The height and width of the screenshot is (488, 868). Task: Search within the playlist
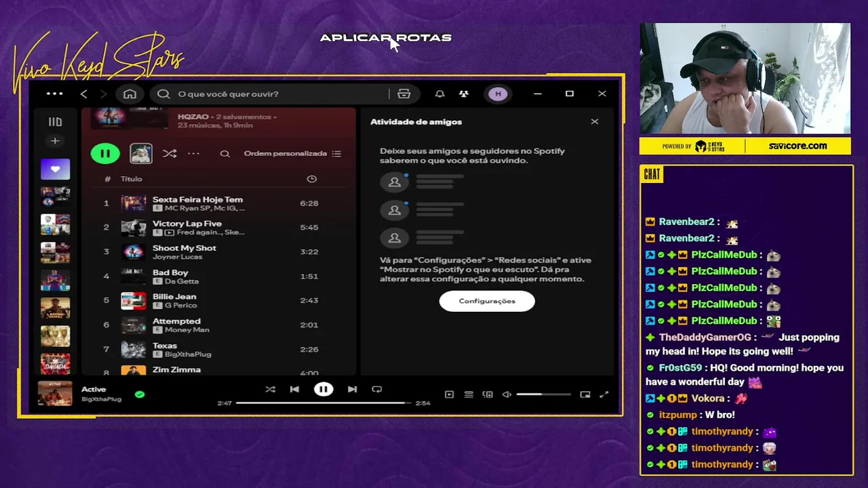coord(224,153)
